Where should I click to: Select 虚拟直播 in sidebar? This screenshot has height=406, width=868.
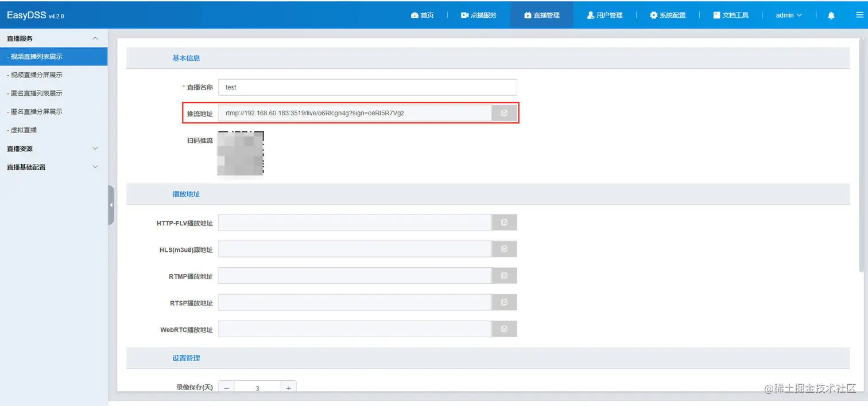(x=53, y=130)
